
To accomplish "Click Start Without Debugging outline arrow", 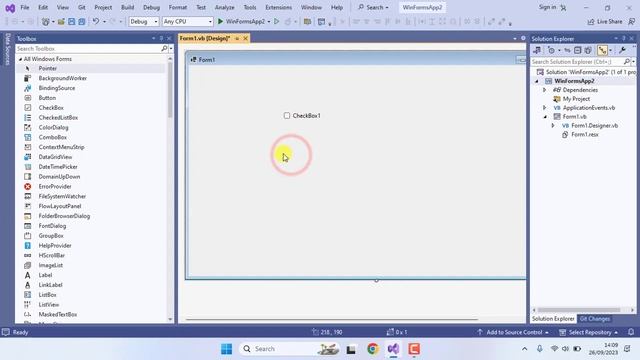I will (276, 21).
